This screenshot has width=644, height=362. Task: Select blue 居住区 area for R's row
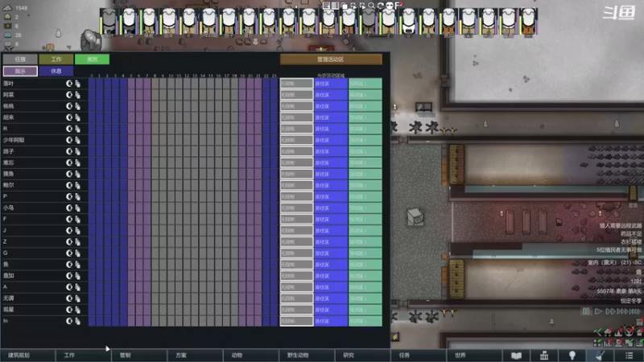click(331, 129)
